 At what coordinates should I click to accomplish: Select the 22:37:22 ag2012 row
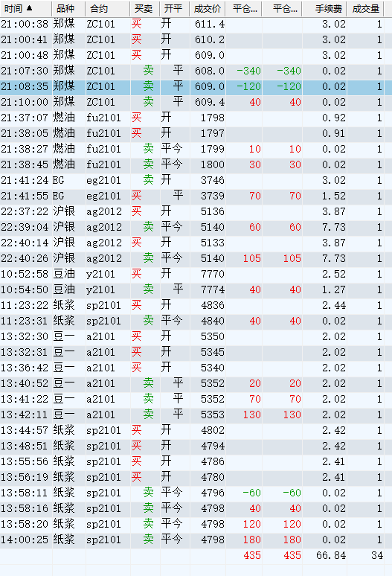click(196, 211)
